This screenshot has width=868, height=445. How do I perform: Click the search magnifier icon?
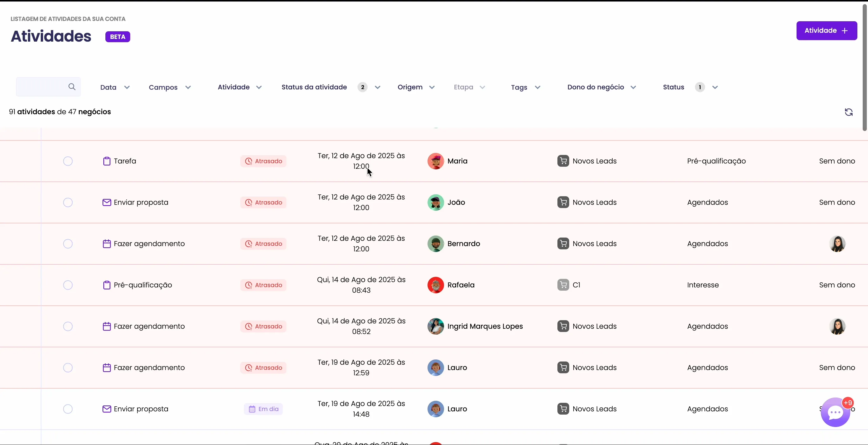[72, 87]
